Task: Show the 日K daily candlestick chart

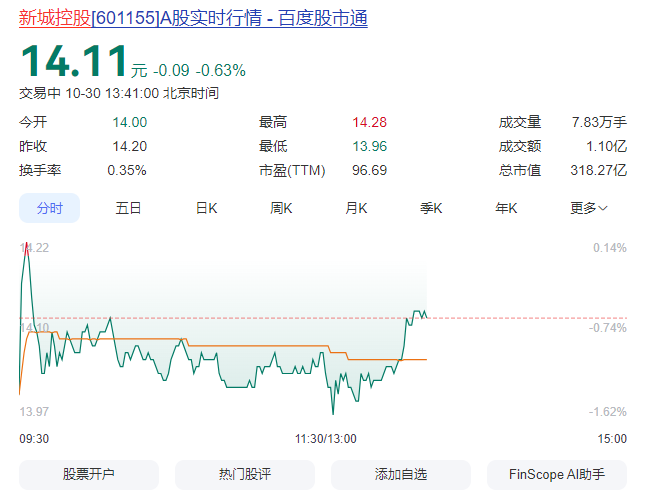Action: coord(206,208)
